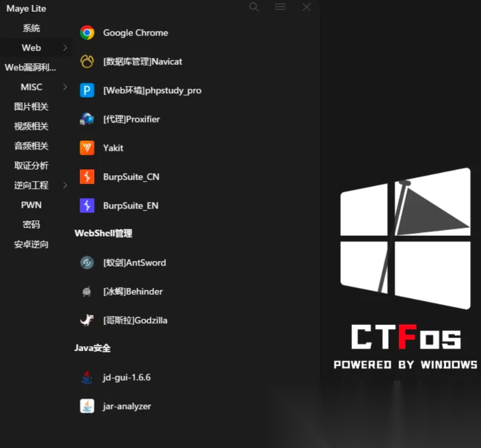This screenshot has height=448, width=481.
Task: Select the 逆向工程 category
Action: (x=31, y=185)
